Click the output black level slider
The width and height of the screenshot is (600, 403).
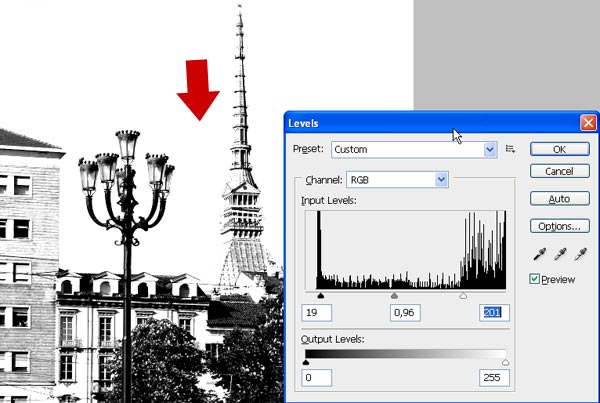[306, 362]
